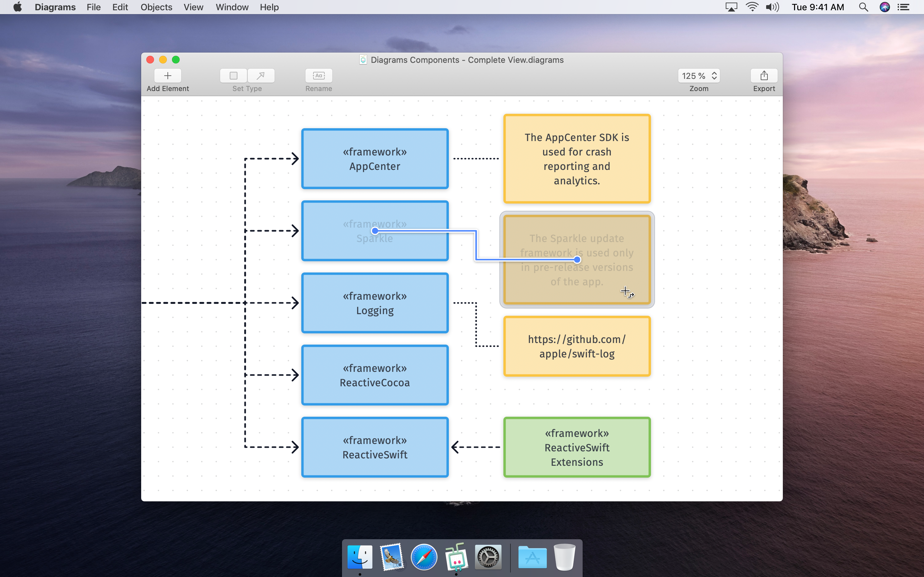Click the Add Element plus button
The width and height of the screenshot is (924, 577).
click(167, 76)
